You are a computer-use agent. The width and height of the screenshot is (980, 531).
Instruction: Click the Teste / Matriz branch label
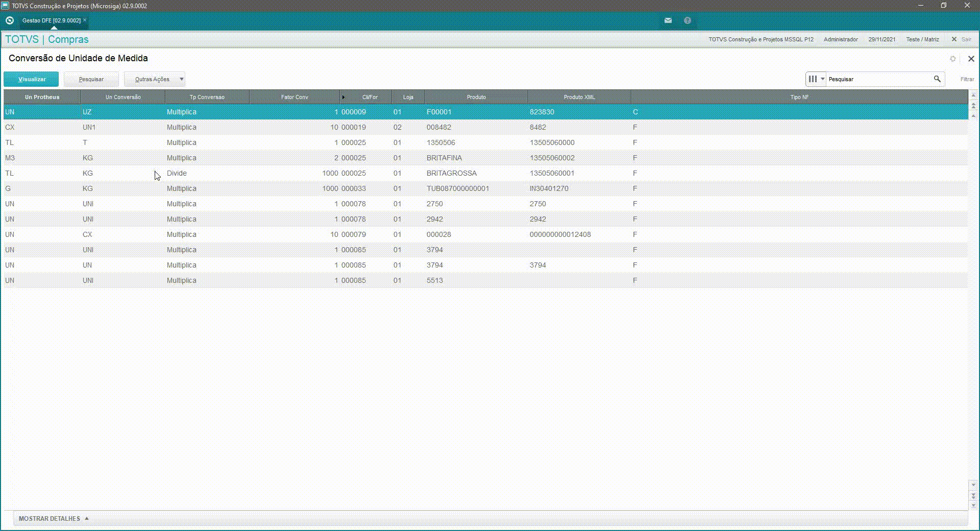click(x=922, y=39)
